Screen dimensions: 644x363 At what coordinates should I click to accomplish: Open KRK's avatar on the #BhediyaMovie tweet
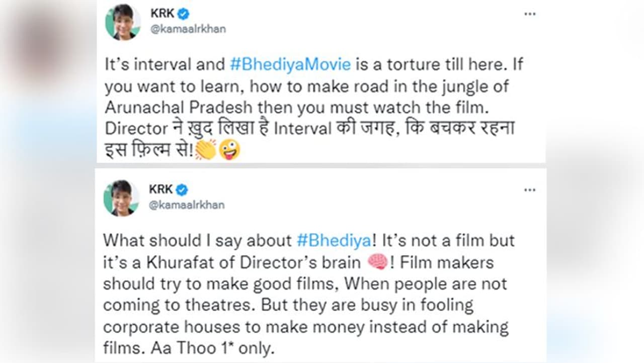pos(122,22)
